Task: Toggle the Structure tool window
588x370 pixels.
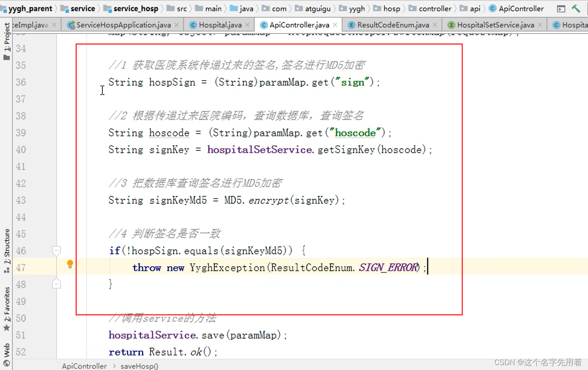Action: [x=7, y=251]
